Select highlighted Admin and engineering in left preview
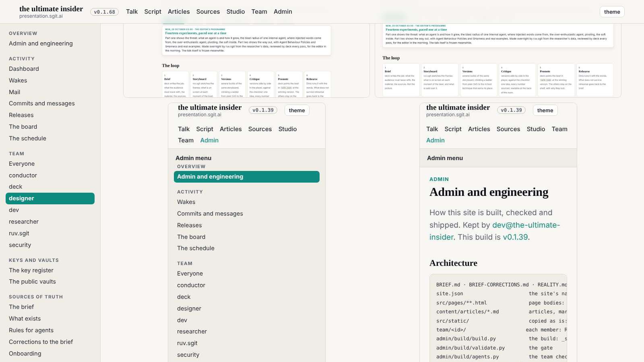 tap(247, 177)
